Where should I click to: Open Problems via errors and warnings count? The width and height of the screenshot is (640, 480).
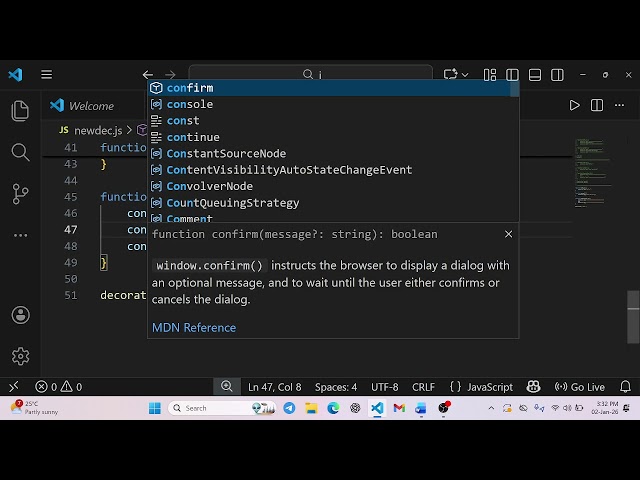coord(58,387)
